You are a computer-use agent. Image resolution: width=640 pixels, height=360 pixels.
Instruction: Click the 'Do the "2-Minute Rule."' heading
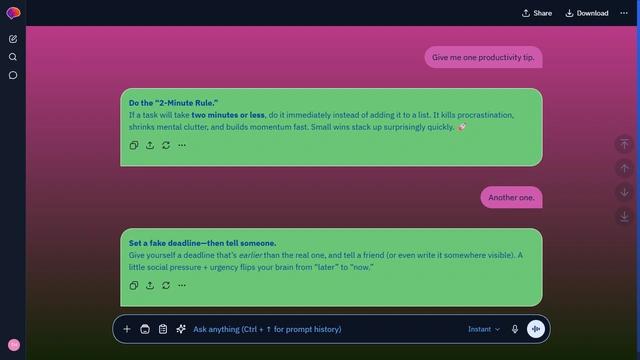[x=173, y=103]
